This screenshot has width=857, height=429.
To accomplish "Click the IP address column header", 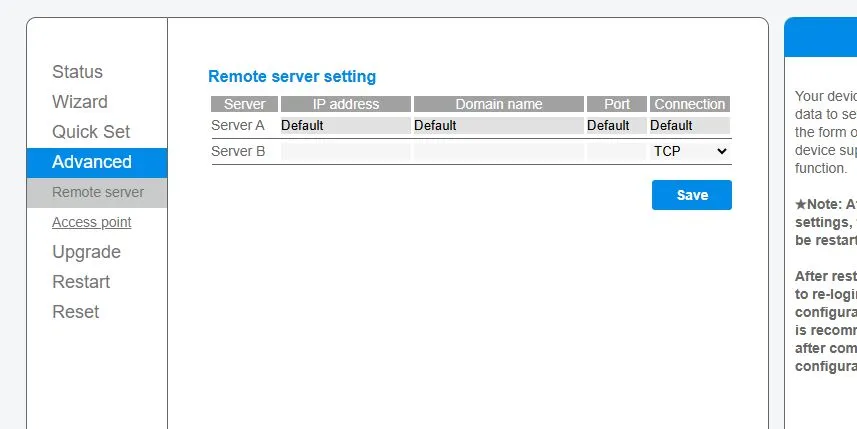I will click(x=345, y=104).
